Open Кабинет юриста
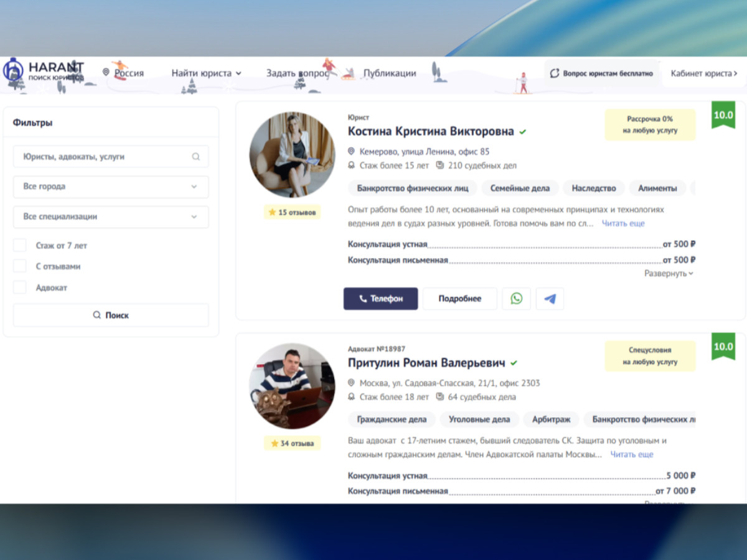747x560 pixels. (704, 73)
